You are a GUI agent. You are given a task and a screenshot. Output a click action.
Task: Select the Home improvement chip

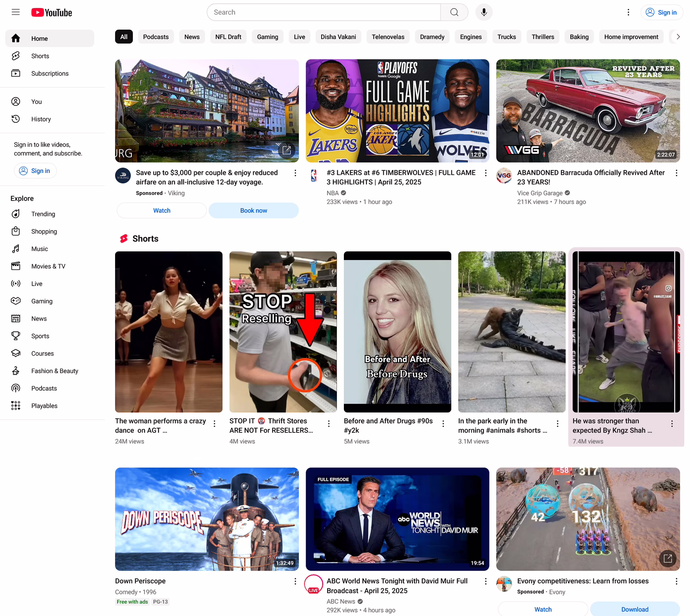pyautogui.click(x=631, y=37)
